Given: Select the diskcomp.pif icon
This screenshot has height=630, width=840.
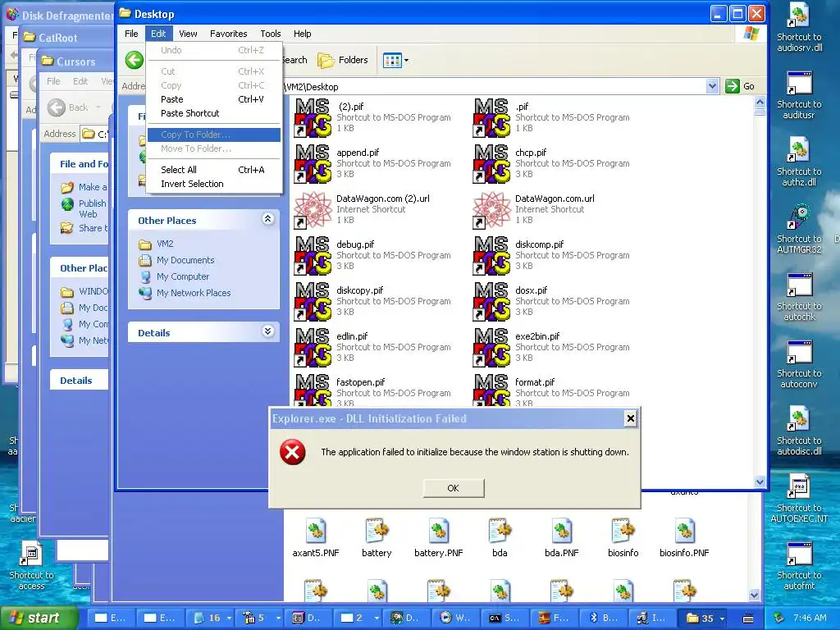Looking at the screenshot, I should [x=491, y=256].
